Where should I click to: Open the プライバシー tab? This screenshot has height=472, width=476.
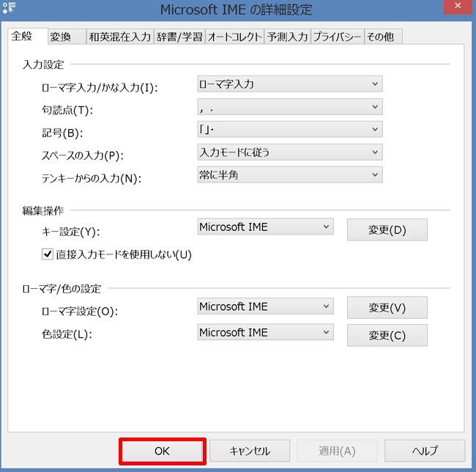(x=338, y=37)
